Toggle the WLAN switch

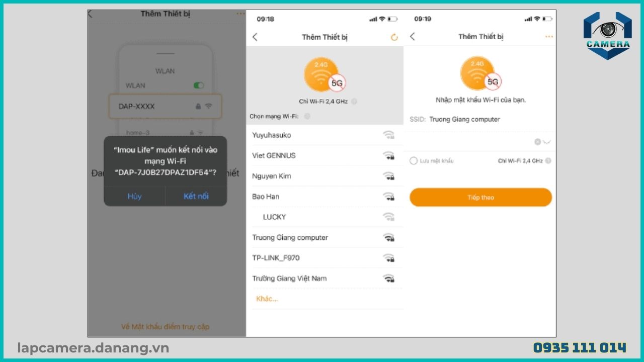[x=199, y=85]
